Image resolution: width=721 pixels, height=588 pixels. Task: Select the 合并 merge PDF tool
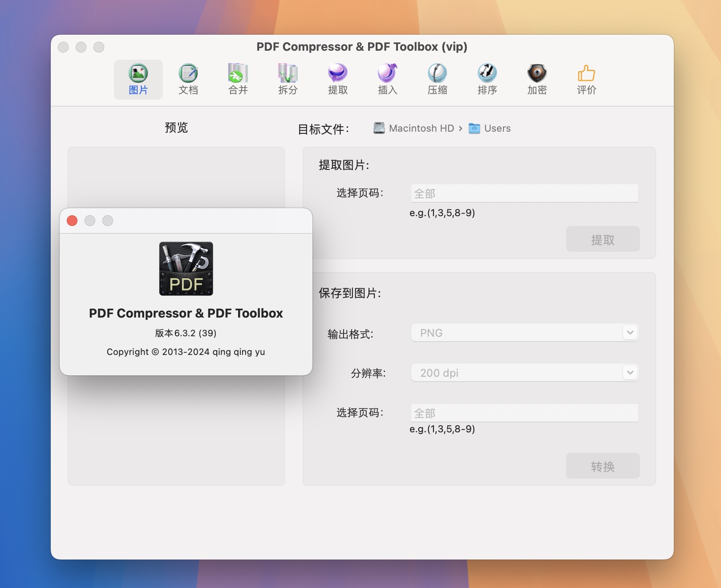click(x=238, y=79)
